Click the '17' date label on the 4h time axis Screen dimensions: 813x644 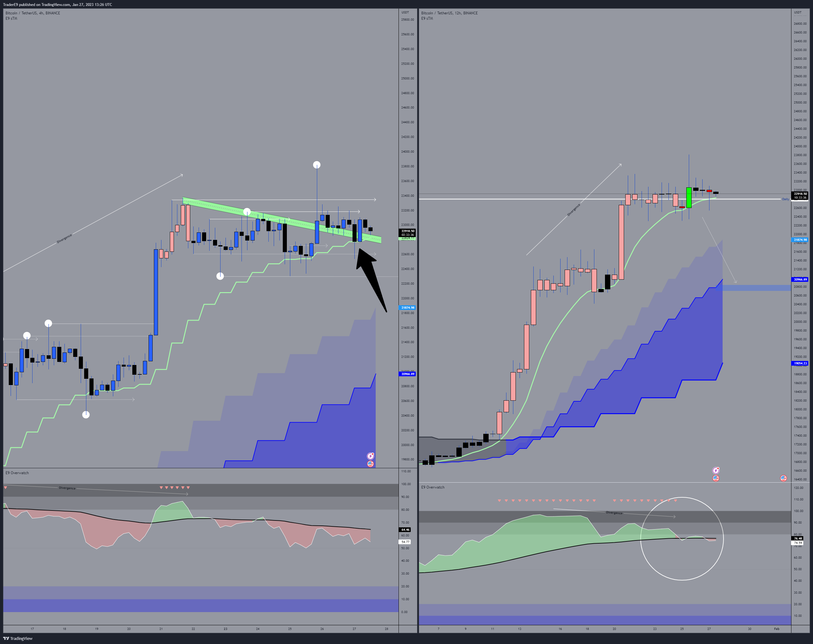(32, 629)
